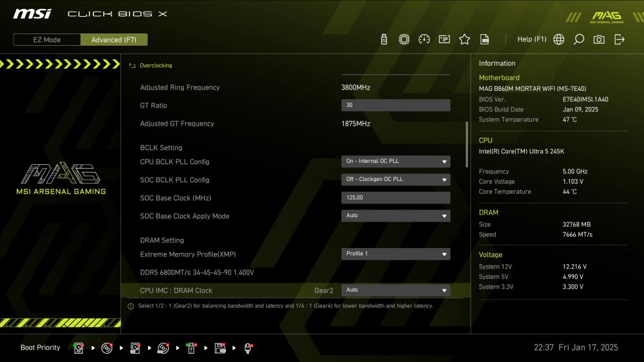Click the exit door icon
This screenshot has height=362, width=644.
[x=620, y=39]
